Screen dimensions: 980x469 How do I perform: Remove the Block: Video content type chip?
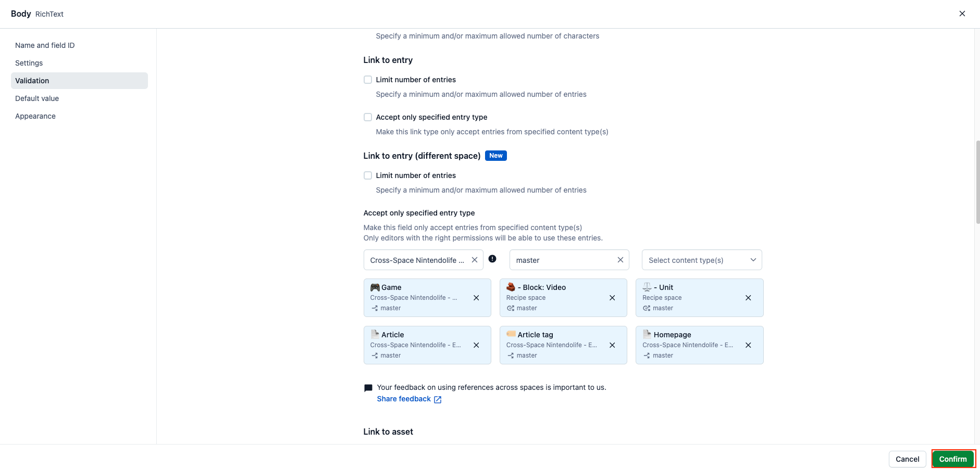[x=612, y=298]
